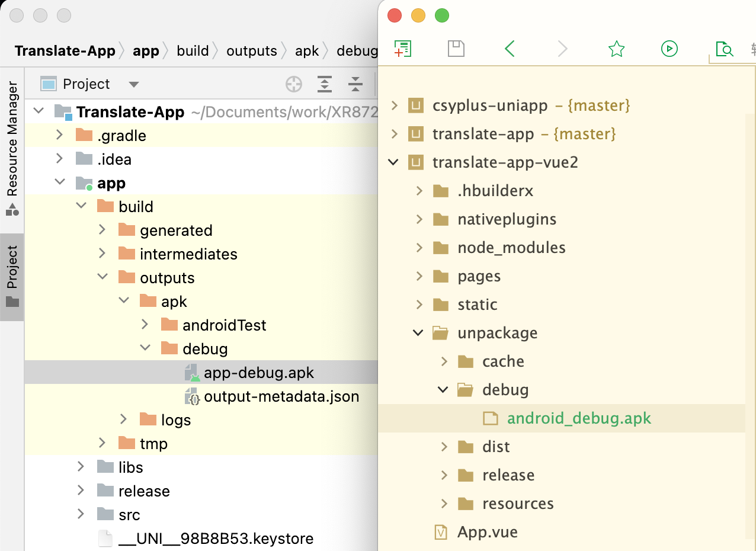Viewport: 756px width, 551px height.
Task: Select app-debug.apk file
Action: click(201, 372)
